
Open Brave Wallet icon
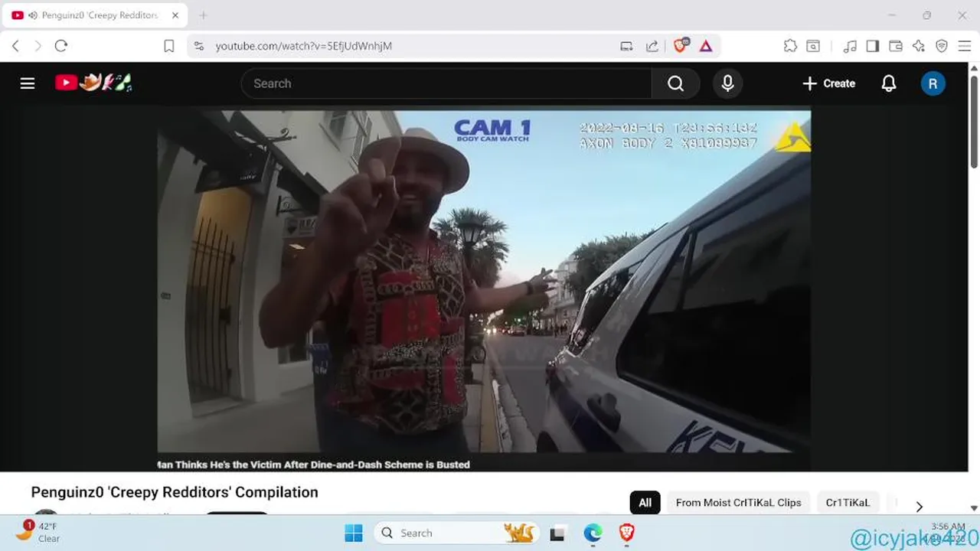click(x=895, y=46)
